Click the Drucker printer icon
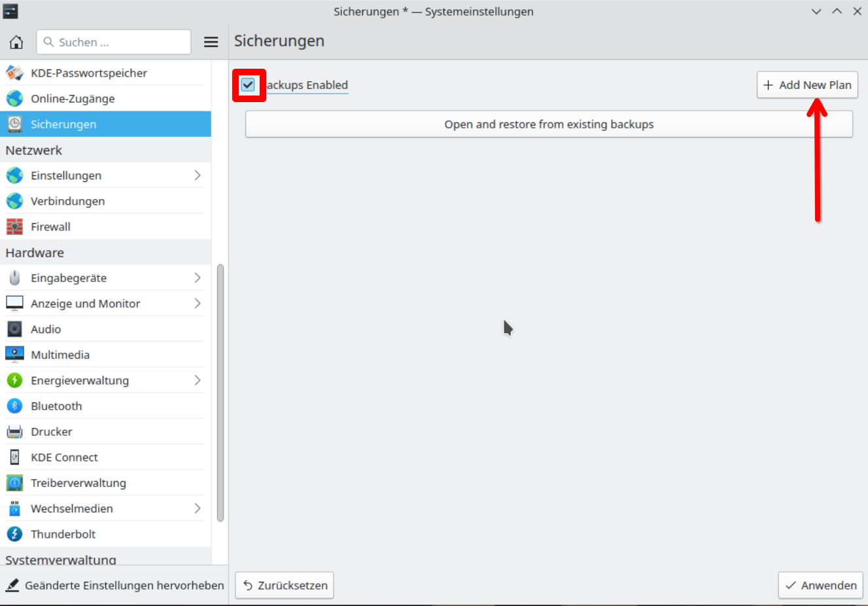 point(14,432)
